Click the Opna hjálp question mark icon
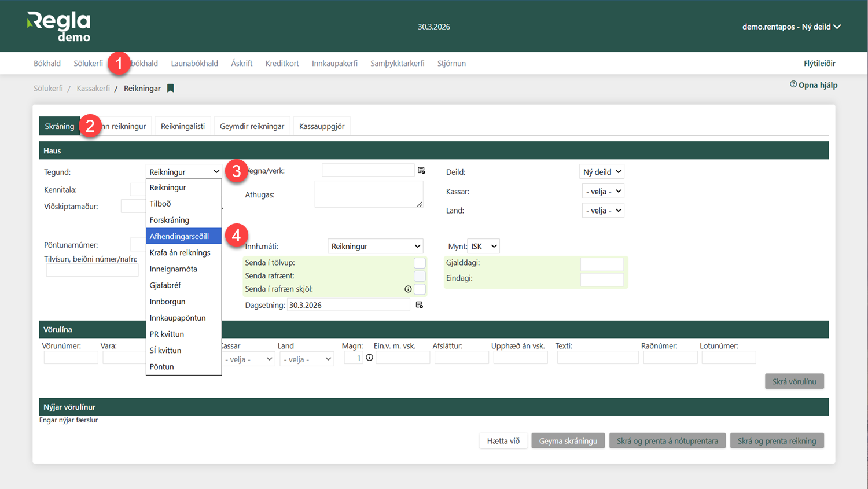868x489 pixels. 793,84
